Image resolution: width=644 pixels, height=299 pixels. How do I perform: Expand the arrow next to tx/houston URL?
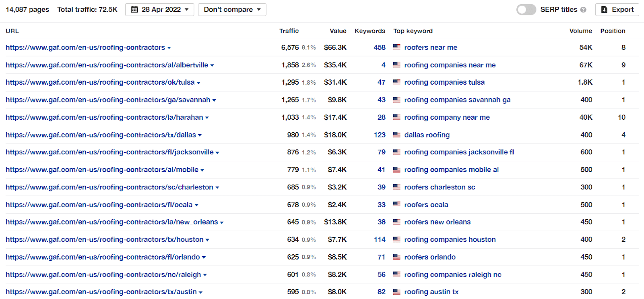pos(207,240)
